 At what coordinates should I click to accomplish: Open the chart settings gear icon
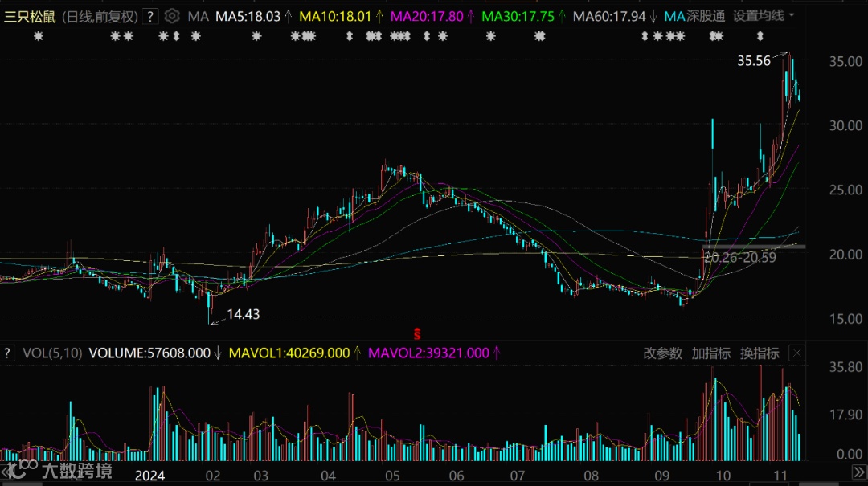pyautogui.click(x=172, y=16)
